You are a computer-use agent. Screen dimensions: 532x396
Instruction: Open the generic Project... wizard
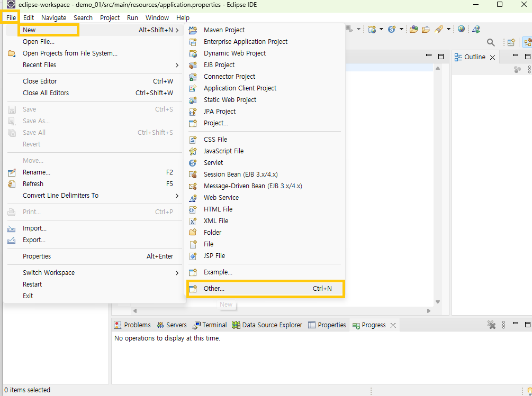(265, 123)
